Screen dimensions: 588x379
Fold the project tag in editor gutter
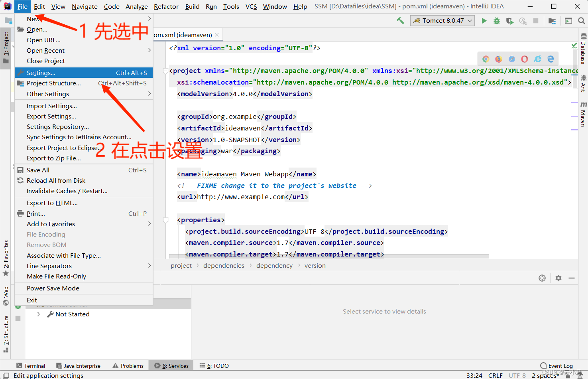pyautogui.click(x=166, y=71)
